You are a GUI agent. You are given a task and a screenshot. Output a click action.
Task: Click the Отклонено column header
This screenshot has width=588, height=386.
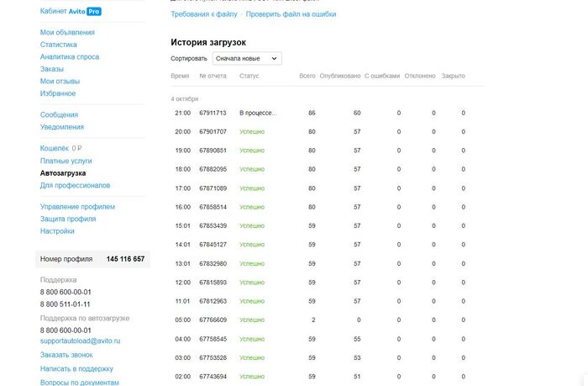tap(420, 76)
